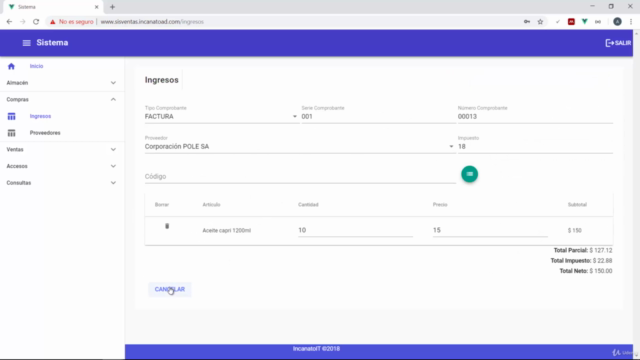Screen dimensions: 640x360
Task: Click the Serie Comprobante field
Action: click(378, 116)
